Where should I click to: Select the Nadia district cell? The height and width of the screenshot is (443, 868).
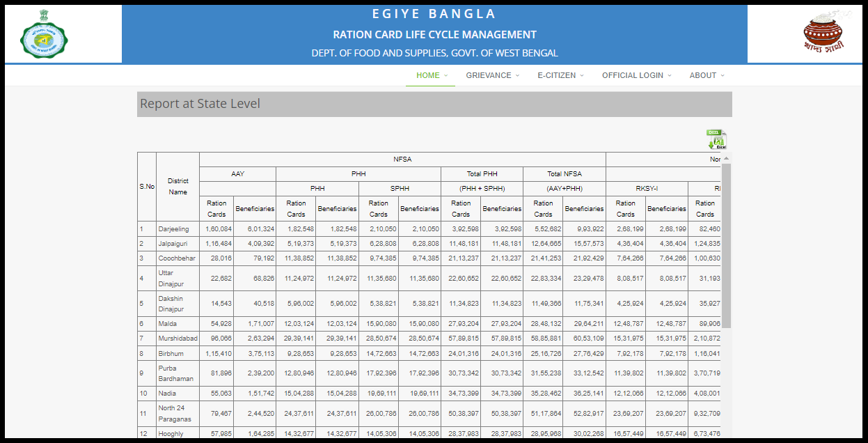click(177, 394)
